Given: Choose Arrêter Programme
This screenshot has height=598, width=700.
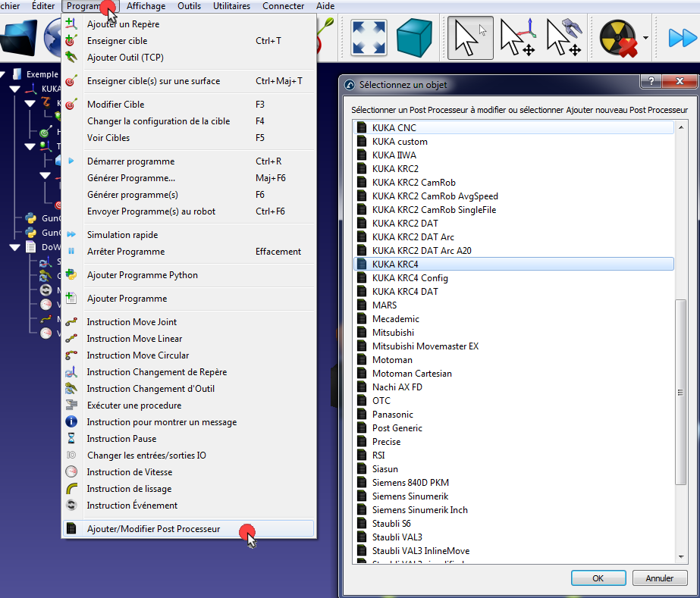Looking at the screenshot, I should click(x=188, y=251).
